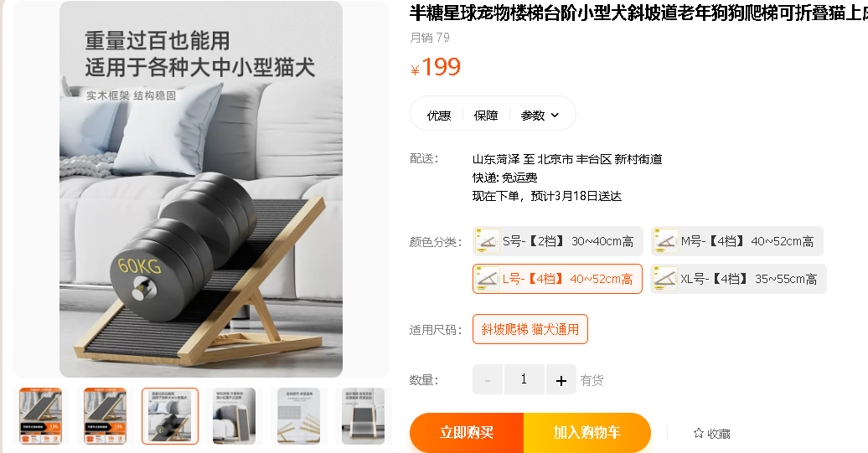The height and width of the screenshot is (453, 868).
Task: Open the fourth thumbnail with sofa ramp
Action: point(234,416)
